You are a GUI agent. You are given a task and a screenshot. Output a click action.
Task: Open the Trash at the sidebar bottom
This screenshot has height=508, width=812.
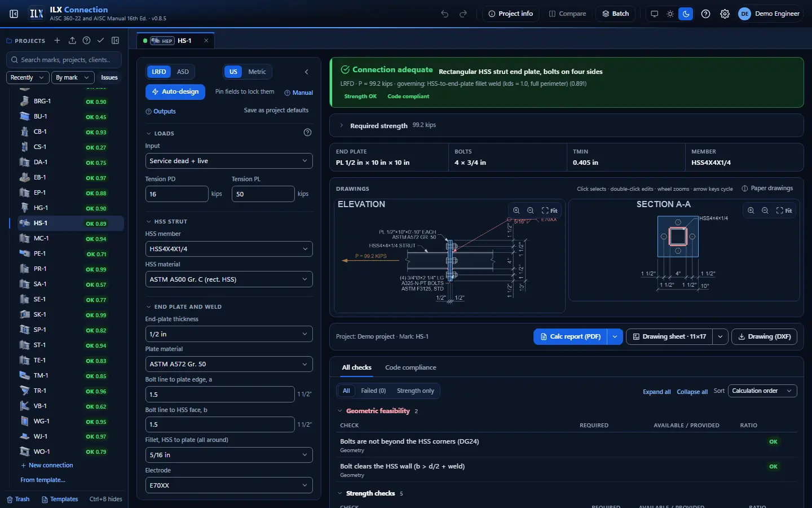point(18,499)
